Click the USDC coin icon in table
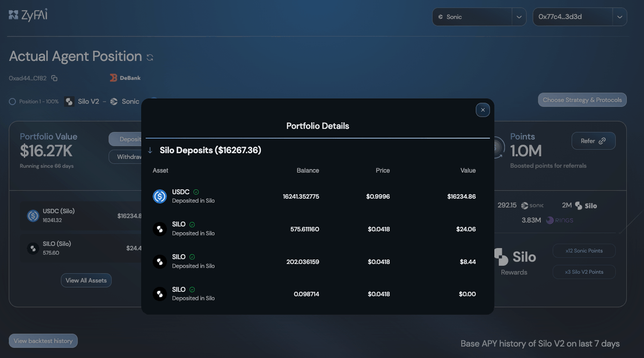This screenshot has height=358, width=644. click(x=160, y=196)
